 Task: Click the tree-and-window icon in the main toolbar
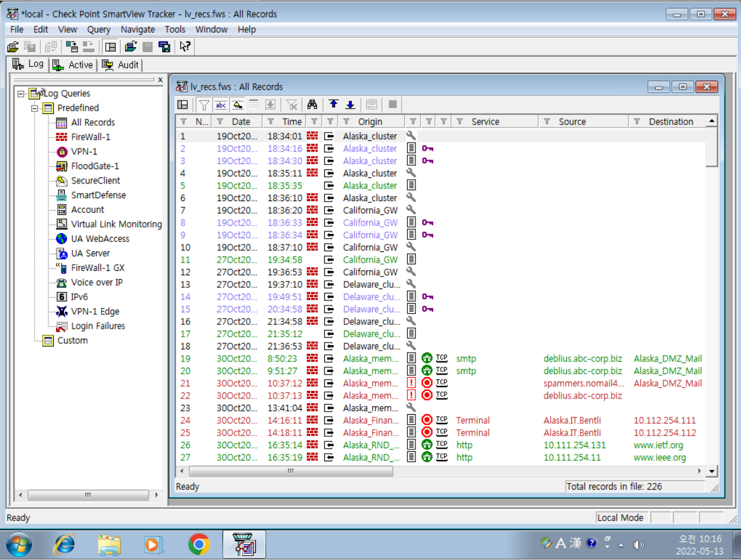tap(72, 47)
